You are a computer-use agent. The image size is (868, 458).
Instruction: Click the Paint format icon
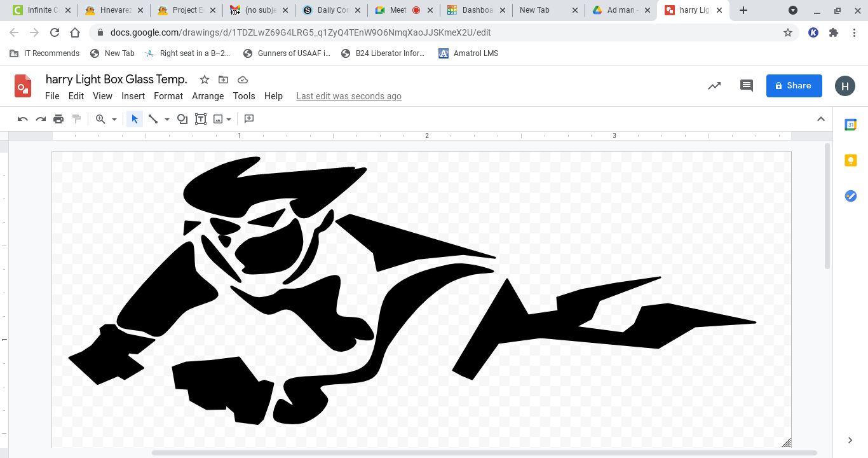coord(76,119)
